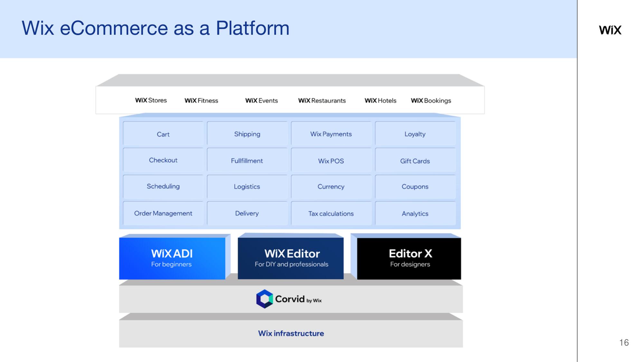The image size is (644, 362).
Task: Click the Fullfillment box
Action: tap(247, 160)
